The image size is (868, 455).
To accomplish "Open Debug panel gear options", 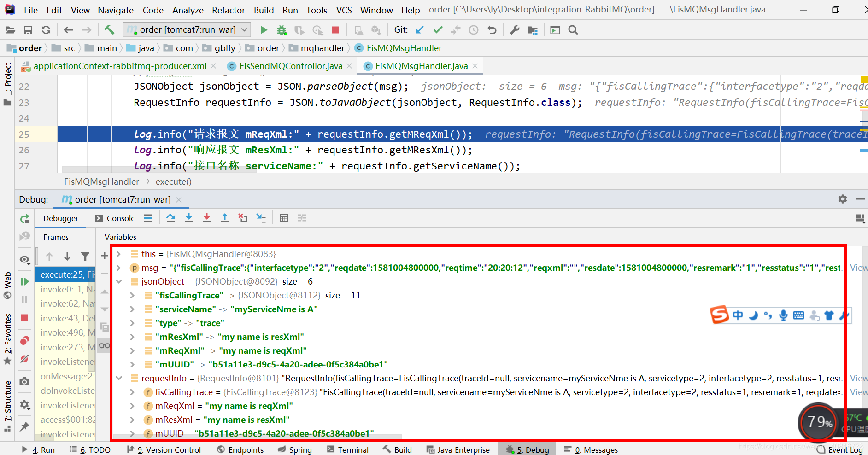I will pos(843,199).
